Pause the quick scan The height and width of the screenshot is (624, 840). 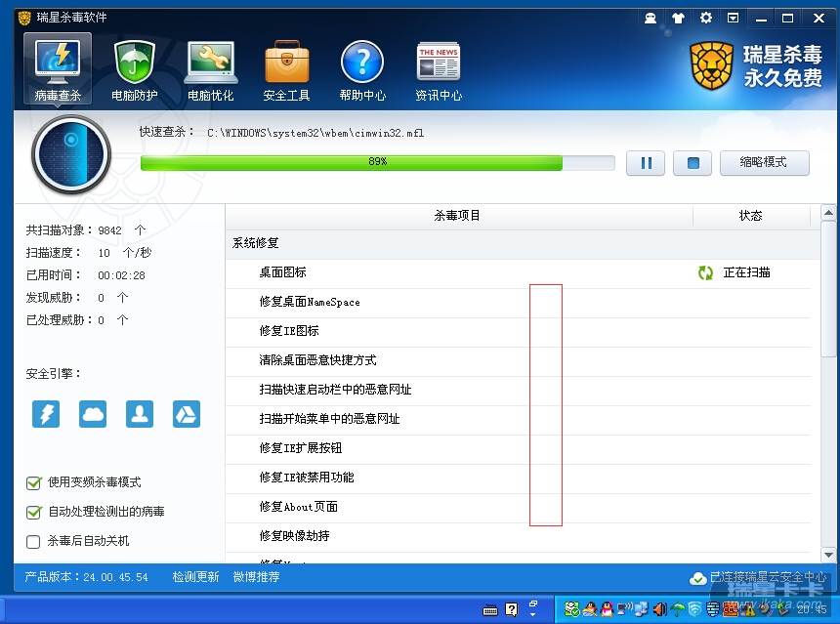[x=646, y=163]
